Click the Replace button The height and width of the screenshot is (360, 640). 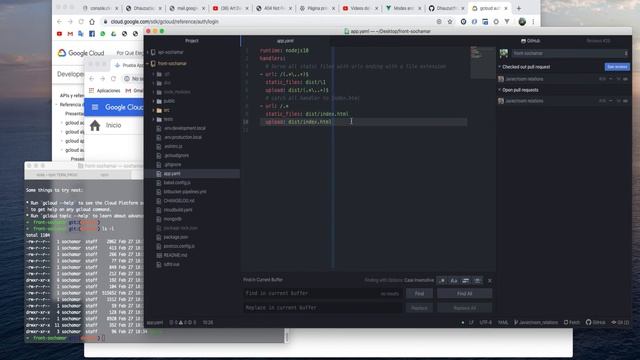419,308
